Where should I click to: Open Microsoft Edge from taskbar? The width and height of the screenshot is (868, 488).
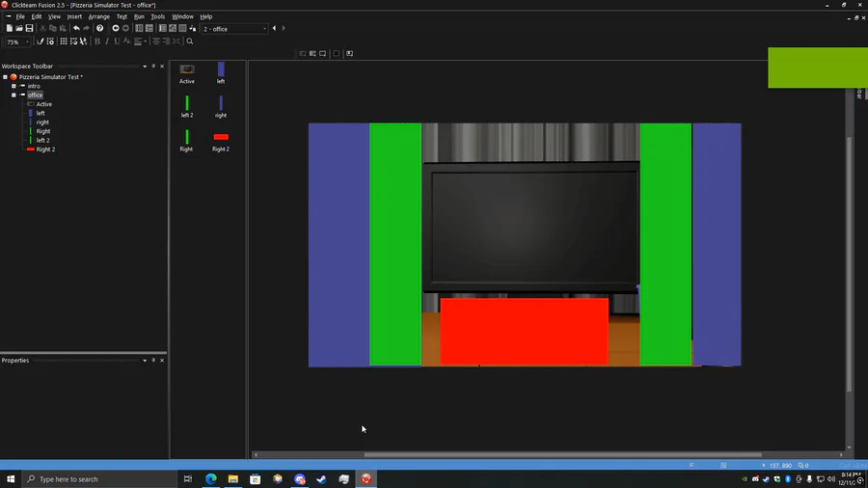coord(211,479)
